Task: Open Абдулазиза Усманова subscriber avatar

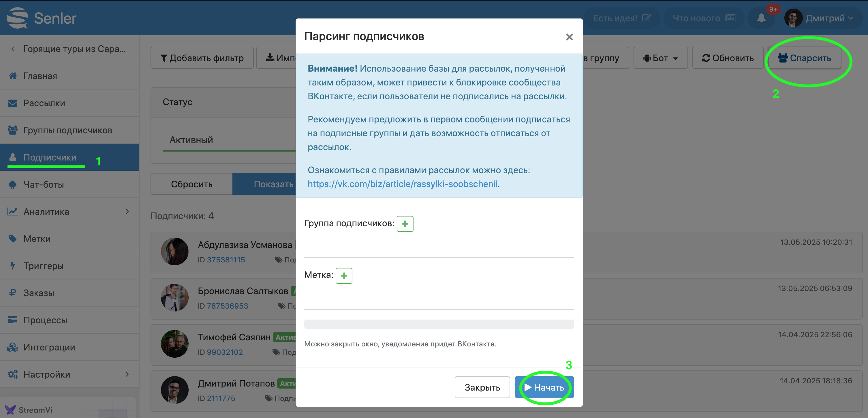Action: pos(174,251)
